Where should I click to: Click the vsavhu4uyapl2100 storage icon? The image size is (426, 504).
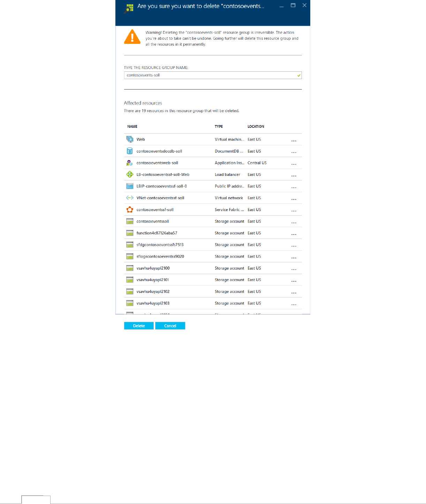point(130,268)
